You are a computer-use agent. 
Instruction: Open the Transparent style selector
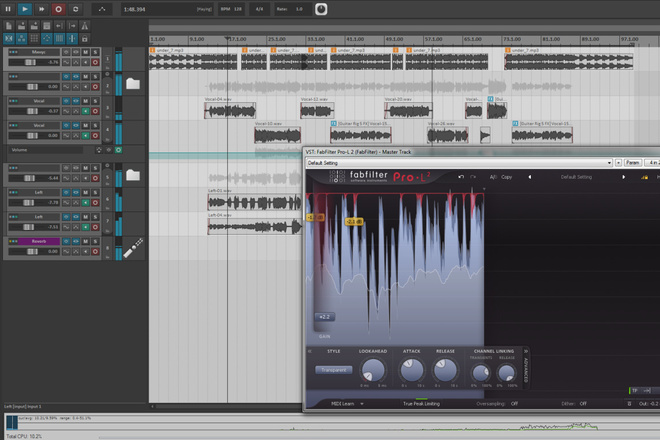[x=334, y=370]
